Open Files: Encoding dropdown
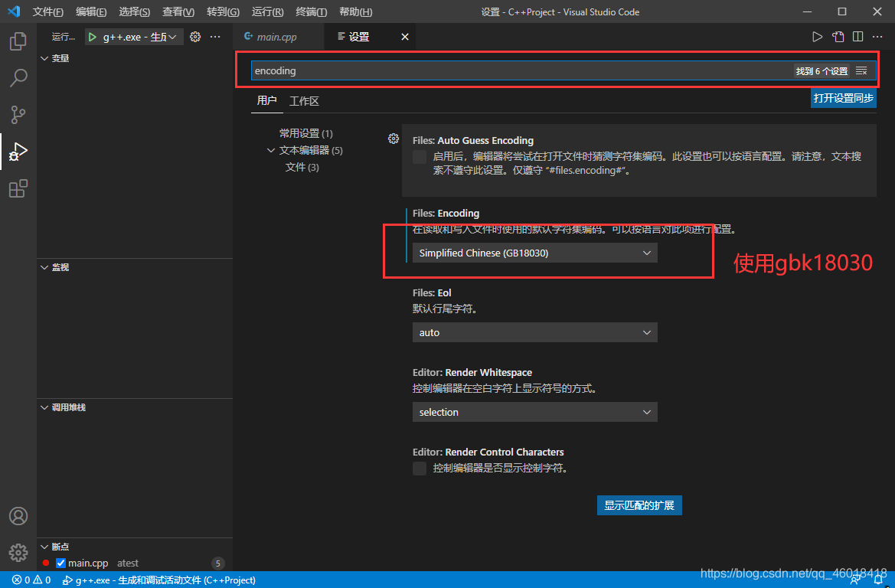 click(535, 253)
